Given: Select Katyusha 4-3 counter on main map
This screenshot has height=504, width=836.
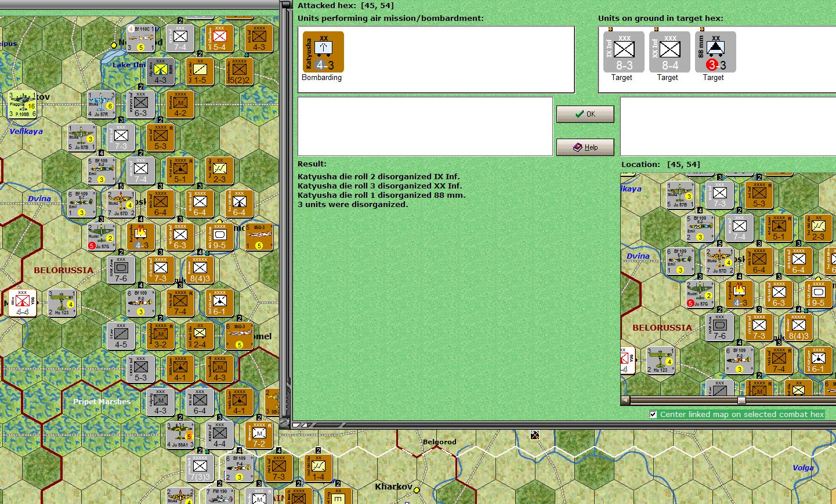Looking at the screenshot, I should 141,237.
